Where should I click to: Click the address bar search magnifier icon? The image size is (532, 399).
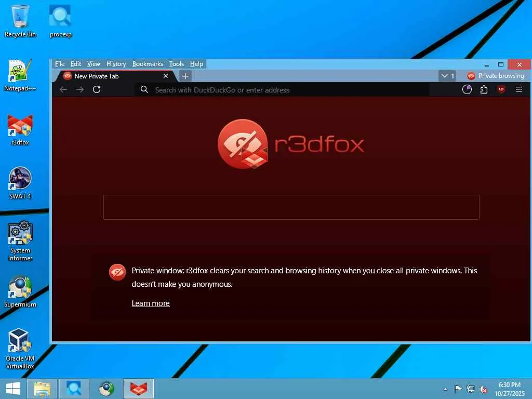144,89
